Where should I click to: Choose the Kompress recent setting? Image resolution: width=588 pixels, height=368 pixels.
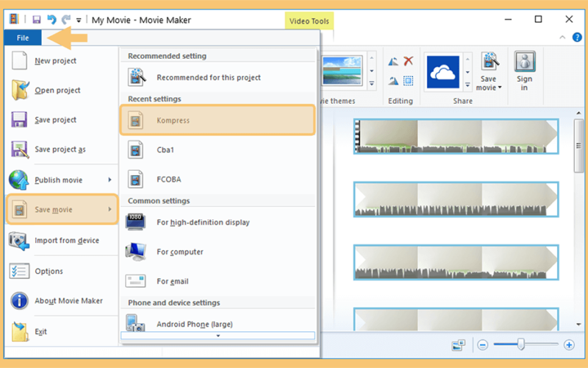[218, 120]
